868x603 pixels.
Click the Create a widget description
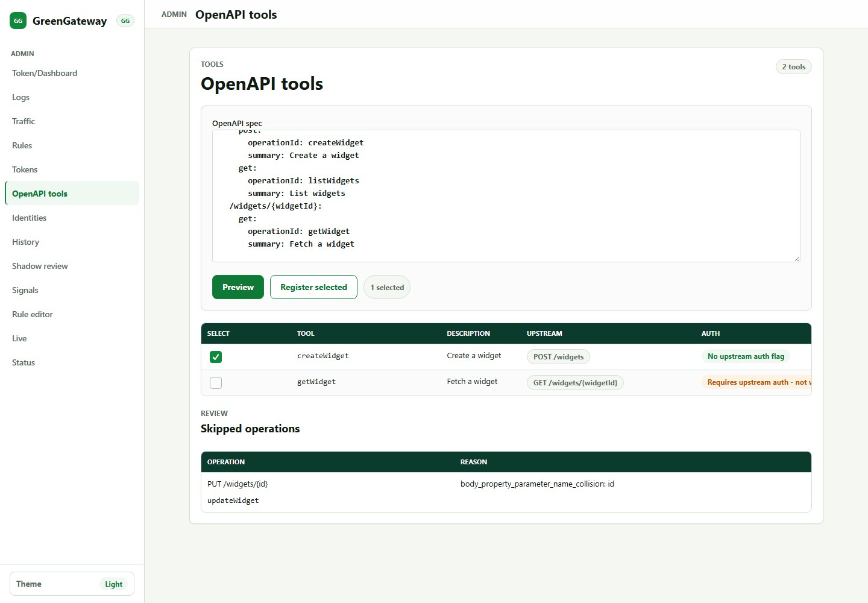pyautogui.click(x=474, y=356)
